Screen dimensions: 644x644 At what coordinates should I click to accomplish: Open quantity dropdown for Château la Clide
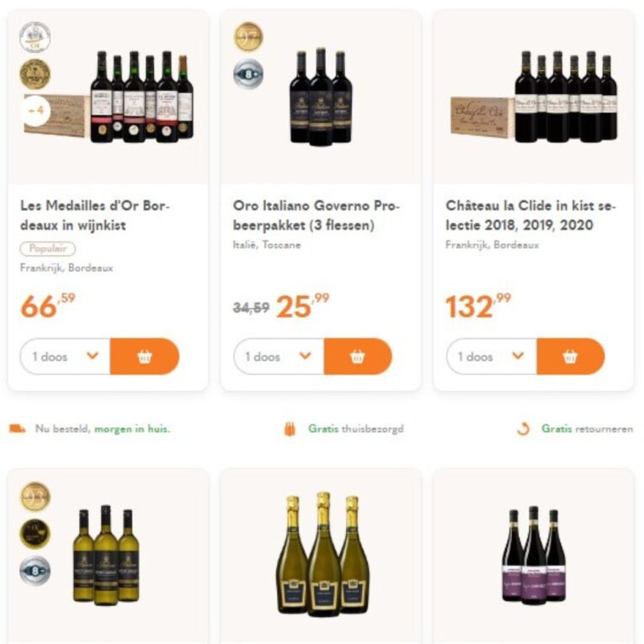[492, 356]
